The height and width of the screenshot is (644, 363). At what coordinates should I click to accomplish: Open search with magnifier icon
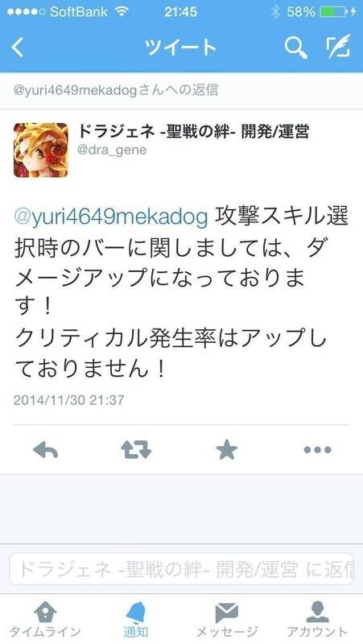point(295,47)
